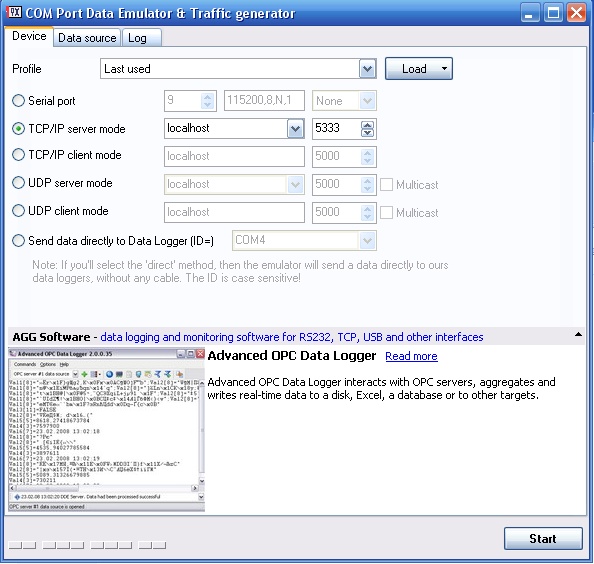Expand the TCP/IP server localhost dropdown
594x564 pixels.
click(295, 129)
